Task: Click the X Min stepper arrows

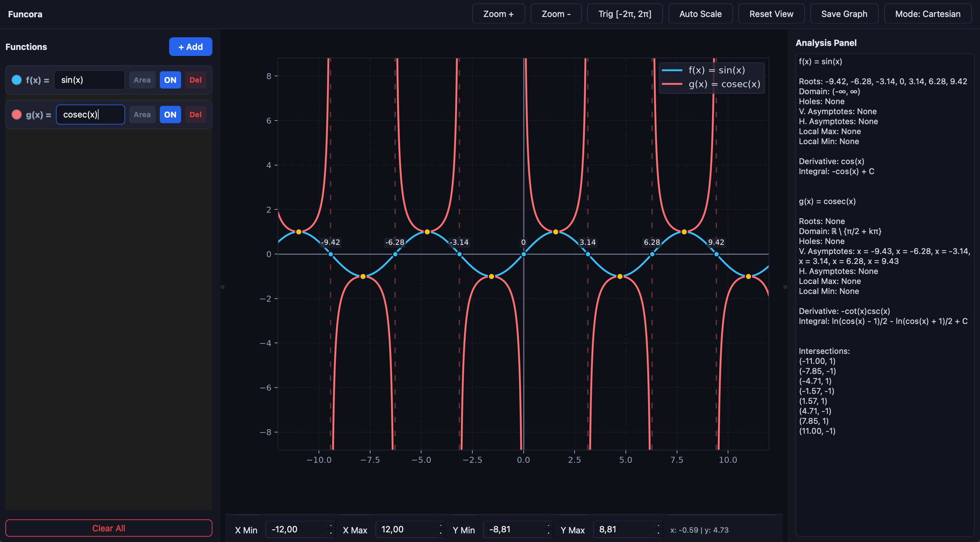Action: [x=331, y=529]
